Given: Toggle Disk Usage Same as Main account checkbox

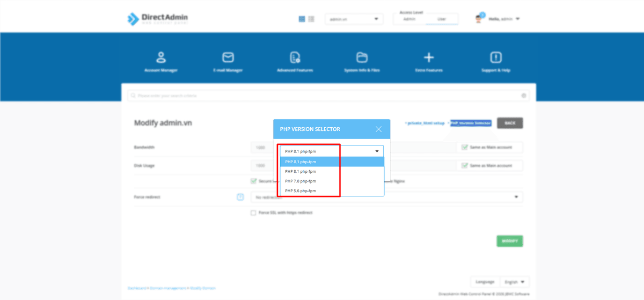Looking at the screenshot, I should click(x=465, y=166).
